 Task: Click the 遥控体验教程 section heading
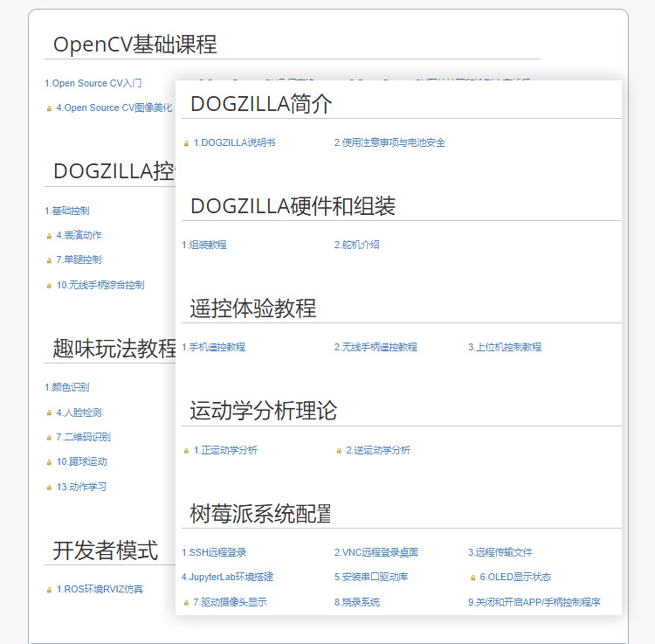[253, 308]
